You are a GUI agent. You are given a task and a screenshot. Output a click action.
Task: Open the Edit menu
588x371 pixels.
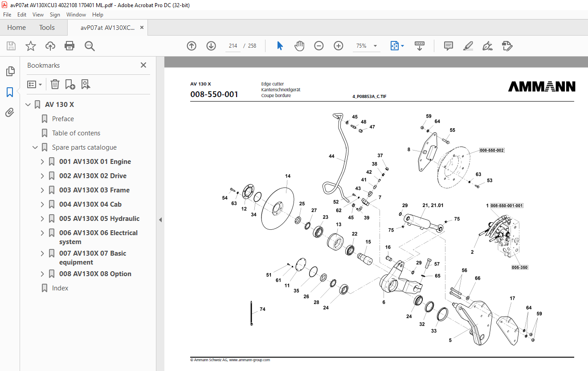tap(22, 15)
